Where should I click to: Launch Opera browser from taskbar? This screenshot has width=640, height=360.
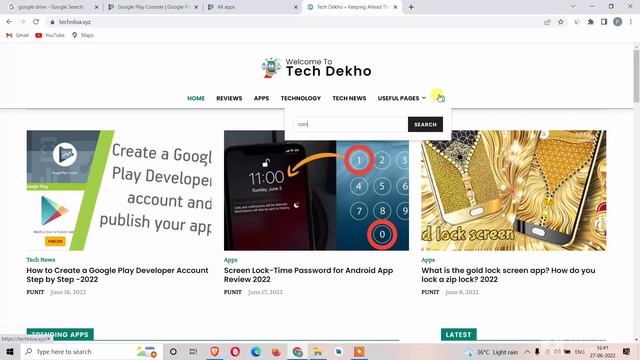click(235, 351)
